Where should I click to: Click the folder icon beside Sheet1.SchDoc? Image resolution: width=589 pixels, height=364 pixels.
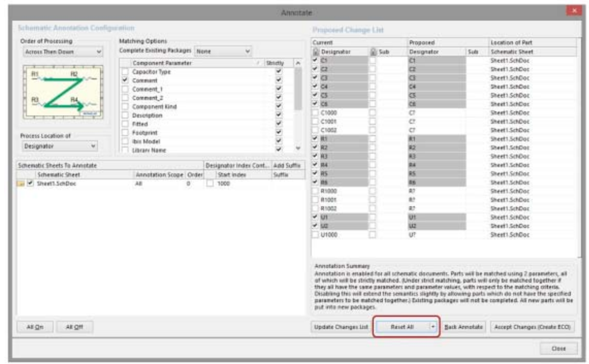pyautogui.click(x=21, y=184)
